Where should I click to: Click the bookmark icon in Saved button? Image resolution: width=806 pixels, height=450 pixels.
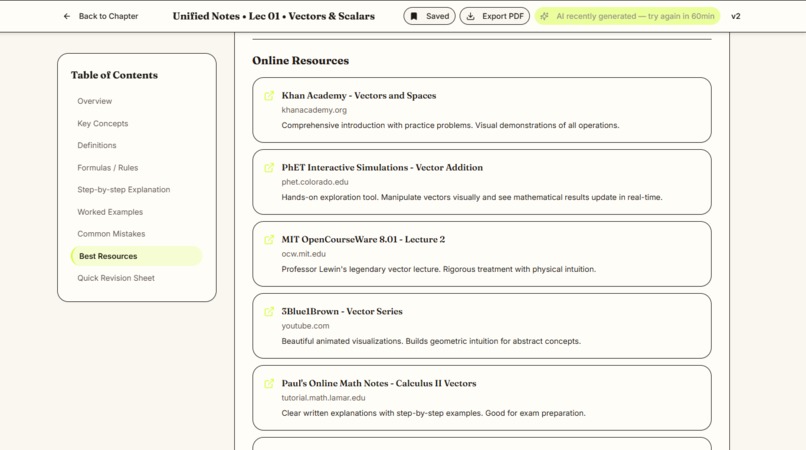pyautogui.click(x=414, y=16)
